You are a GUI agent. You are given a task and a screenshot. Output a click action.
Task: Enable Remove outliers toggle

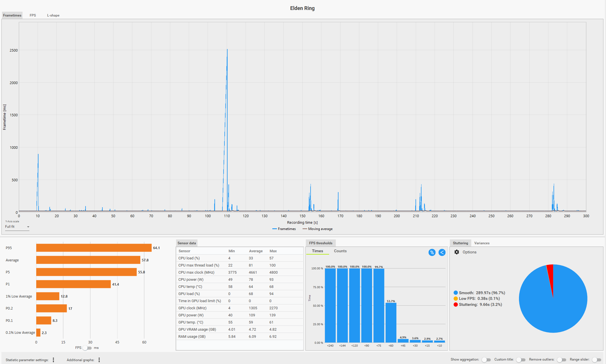pyautogui.click(x=561, y=360)
